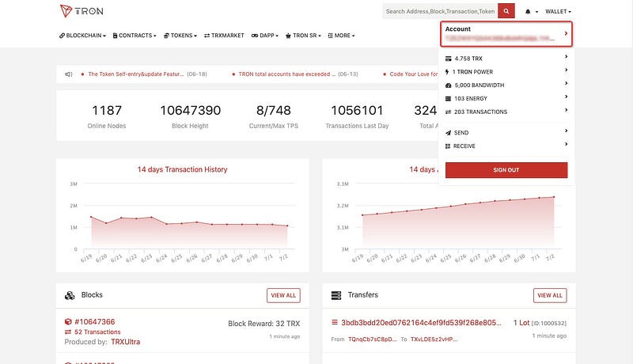Image resolution: width=633 pixels, height=364 pixels.
Task: Click the red search magnifier button
Action: tap(506, 11)
